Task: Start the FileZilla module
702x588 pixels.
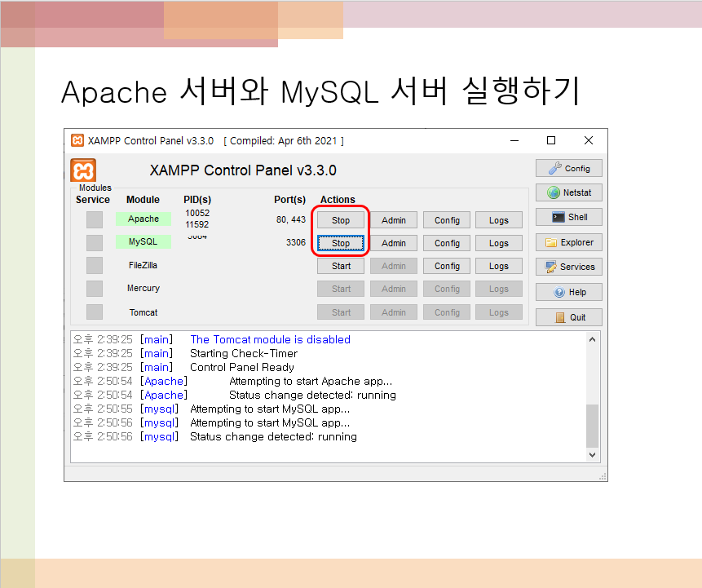Action: tap(341, 266)
